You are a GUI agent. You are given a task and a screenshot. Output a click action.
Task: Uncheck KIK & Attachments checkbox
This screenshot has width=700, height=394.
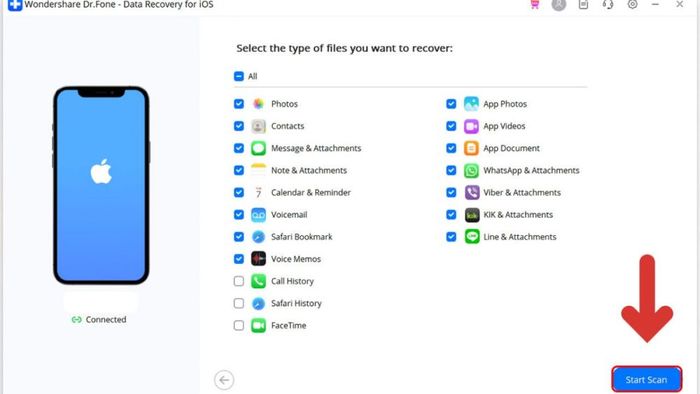(x=451, y=215)
